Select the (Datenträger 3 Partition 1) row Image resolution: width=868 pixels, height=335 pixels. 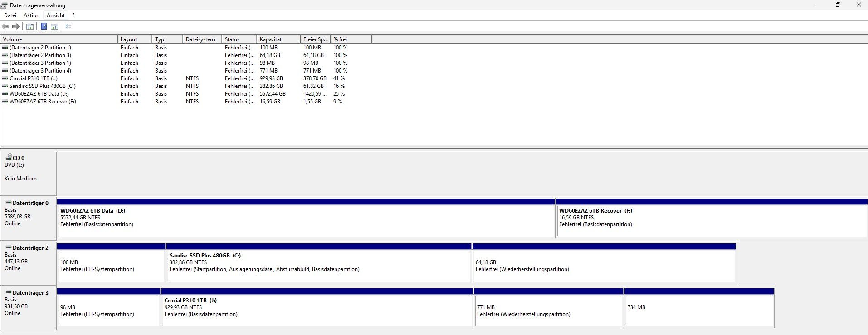click(x=186, y=63)
